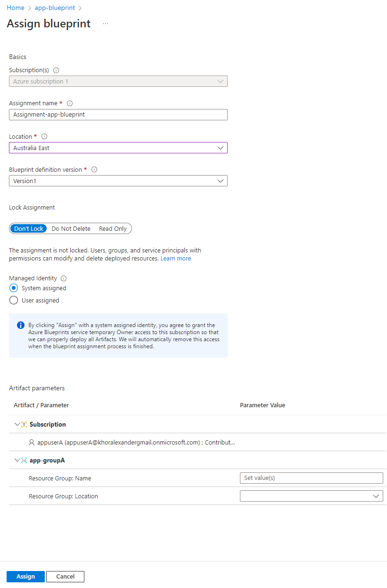Click the Learn more link
Viewport: 387px width, 588px height.
coord(175,258)
